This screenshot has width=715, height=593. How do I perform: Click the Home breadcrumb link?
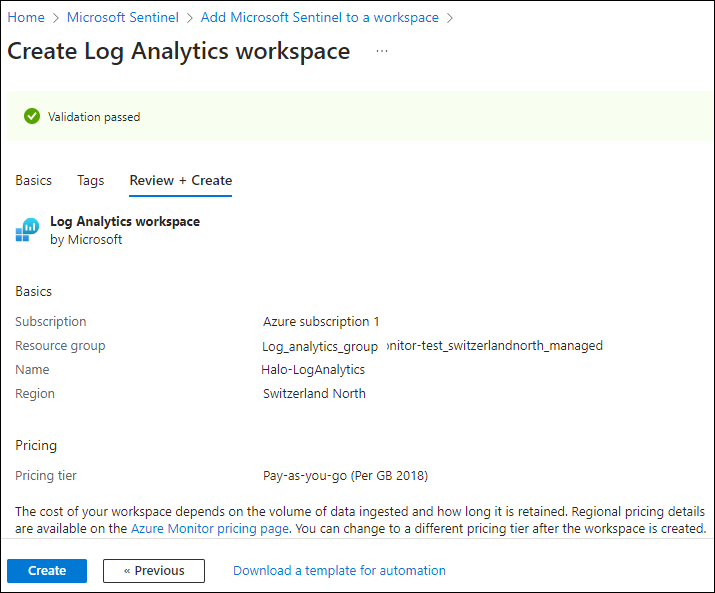pos(26,18)
